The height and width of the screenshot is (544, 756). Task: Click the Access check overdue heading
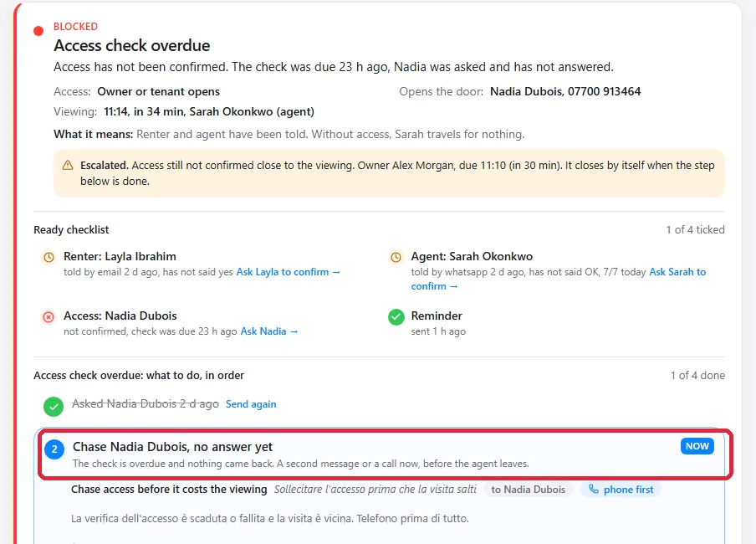coord(132,45)
